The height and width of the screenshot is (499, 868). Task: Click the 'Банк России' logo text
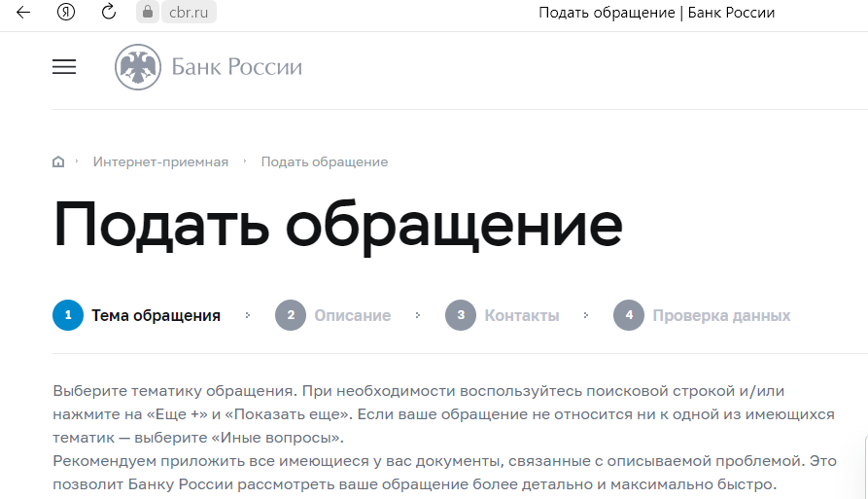tap(237, 67)
